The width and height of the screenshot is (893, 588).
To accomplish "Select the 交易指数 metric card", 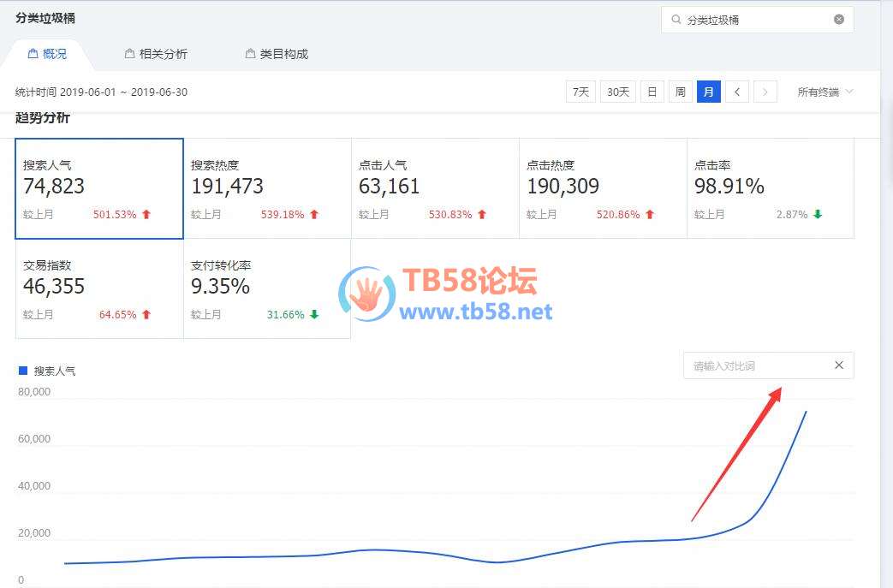I will (99, 288).
